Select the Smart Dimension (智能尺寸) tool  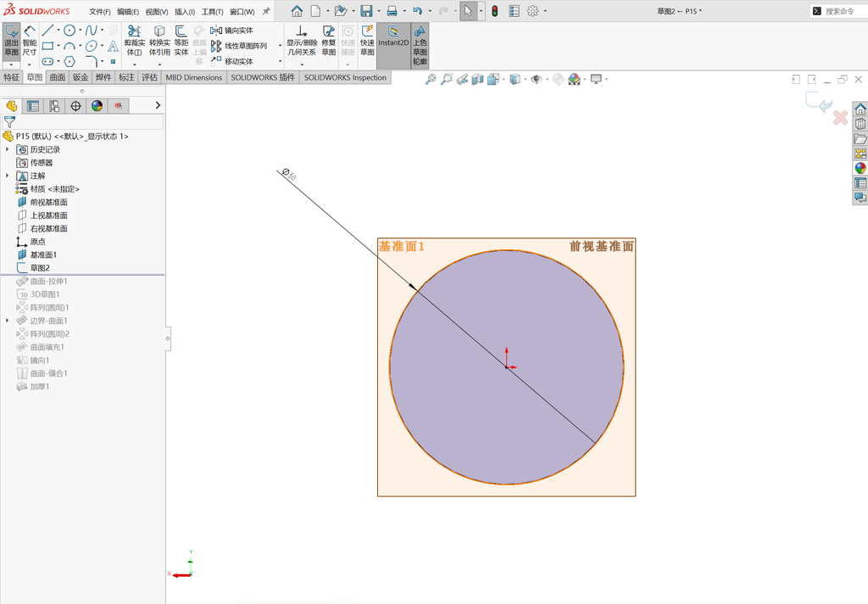click(x=30, y=41)
